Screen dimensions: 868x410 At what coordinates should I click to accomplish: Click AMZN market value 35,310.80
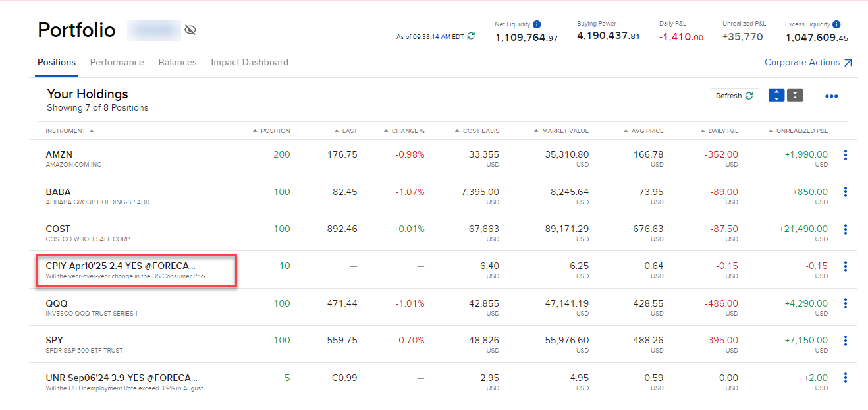(568, 155)
